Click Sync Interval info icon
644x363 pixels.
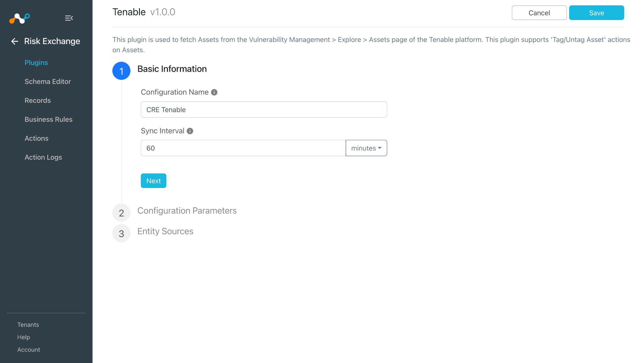click(x=190, y=131)
